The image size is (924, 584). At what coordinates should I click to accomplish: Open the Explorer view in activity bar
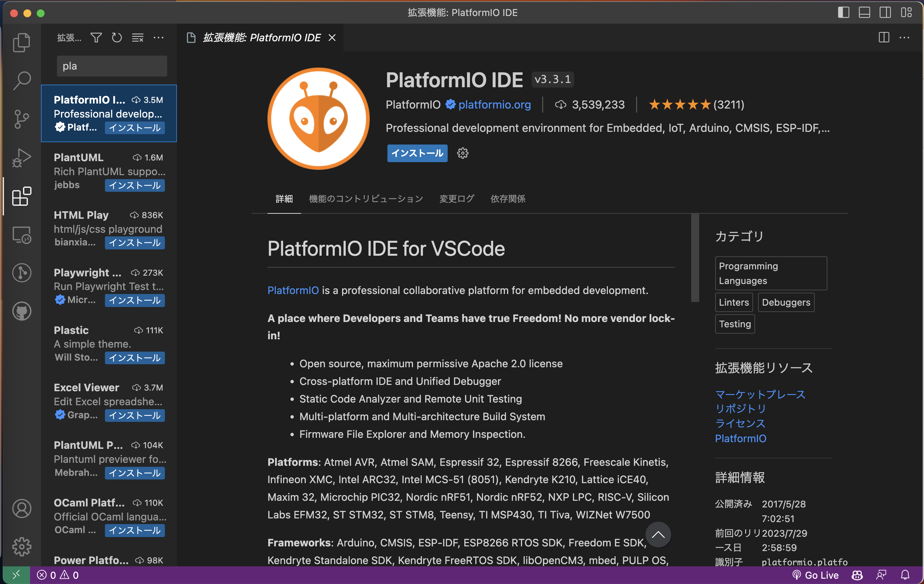click(x=22, y=42)
